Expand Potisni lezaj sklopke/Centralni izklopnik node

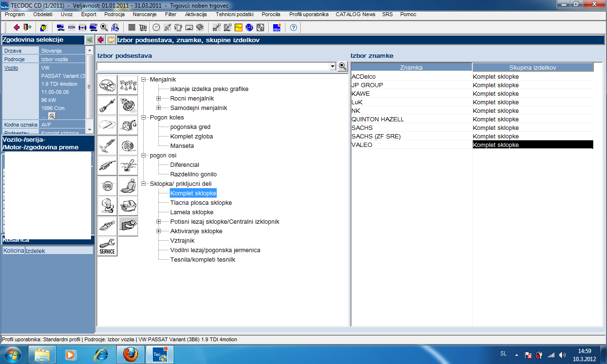click(159, 222)
